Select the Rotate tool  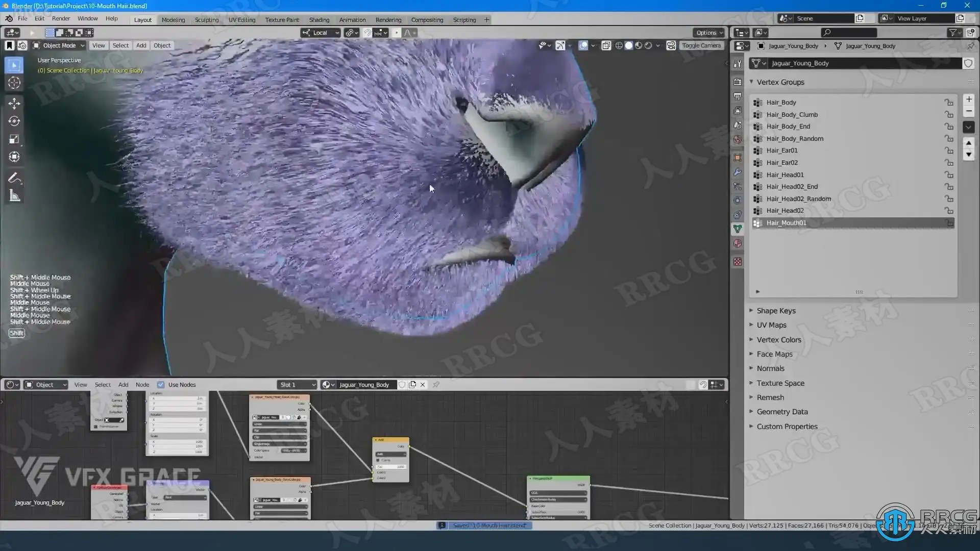point(14,121)
